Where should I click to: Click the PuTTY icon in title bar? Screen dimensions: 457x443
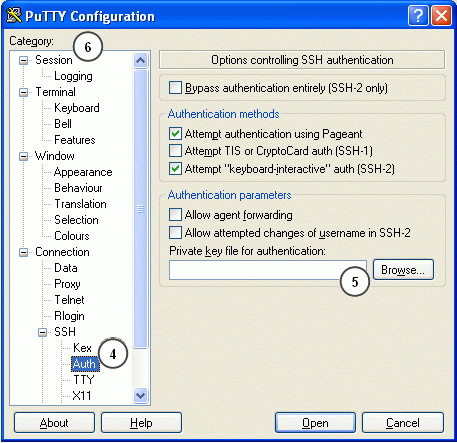point(14,15)
